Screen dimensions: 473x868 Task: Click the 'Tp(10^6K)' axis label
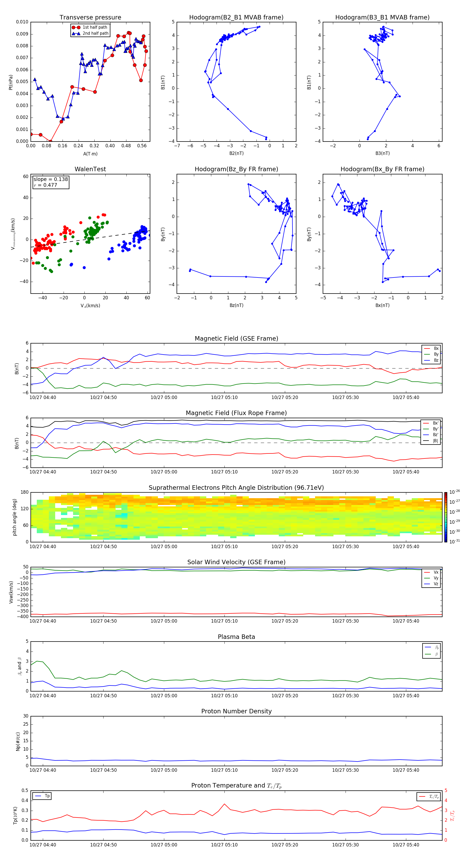point(15,815)
